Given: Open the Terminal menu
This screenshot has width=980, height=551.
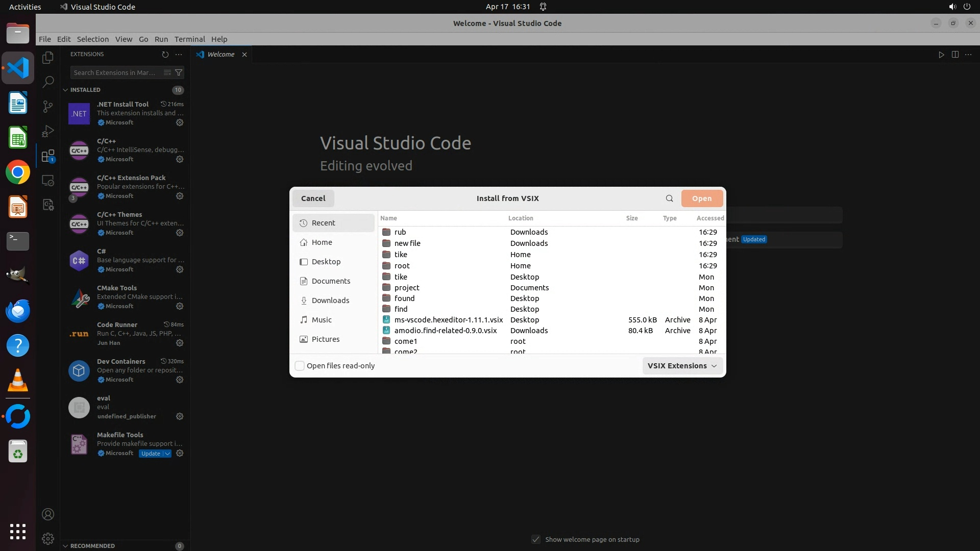Looking at the screenshot, I should (x=189, y=39).
